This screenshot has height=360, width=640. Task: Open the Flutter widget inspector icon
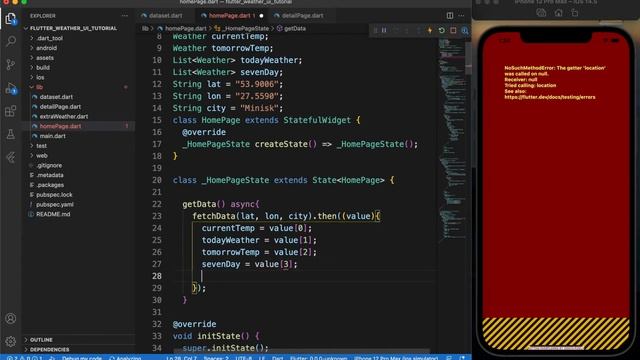tap(465, 30)
